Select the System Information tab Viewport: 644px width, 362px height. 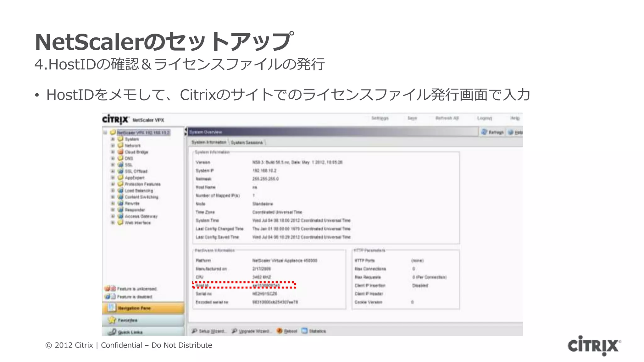pyautogui.click(x=209, y=142)
